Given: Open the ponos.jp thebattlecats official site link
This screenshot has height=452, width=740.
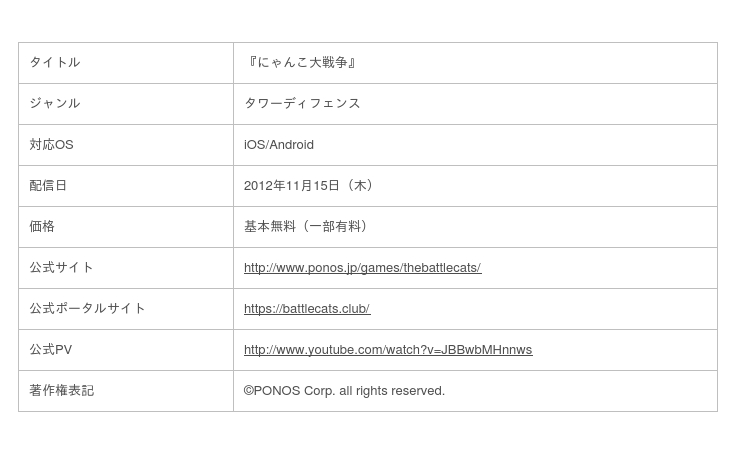Looking at the screenshot, I should (362, 268).
